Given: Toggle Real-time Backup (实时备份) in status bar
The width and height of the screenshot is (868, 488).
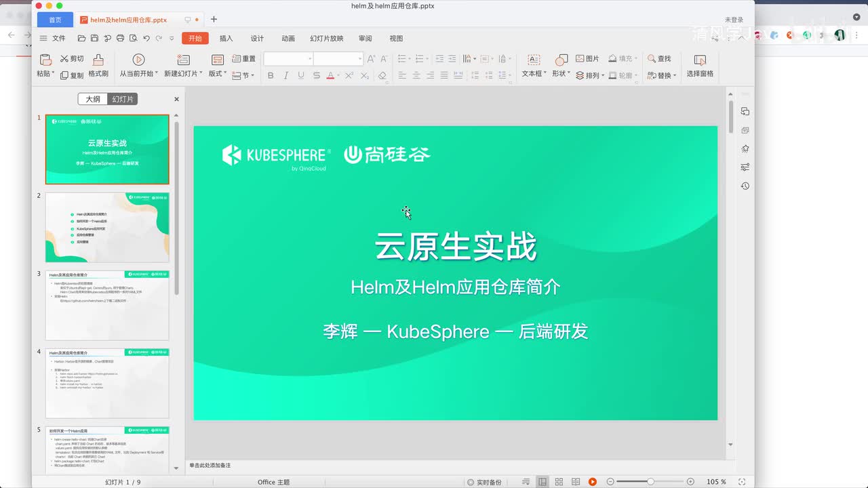Looking at the screenshot, I should (484, 482).
